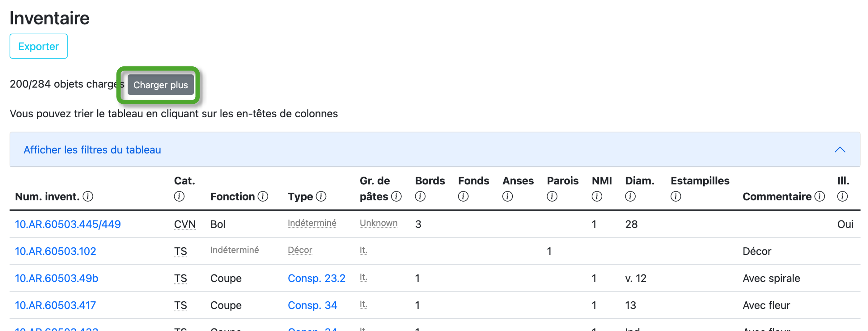
Task: Follow the Consp. 34 type link
Action: [x=312, y=305]
